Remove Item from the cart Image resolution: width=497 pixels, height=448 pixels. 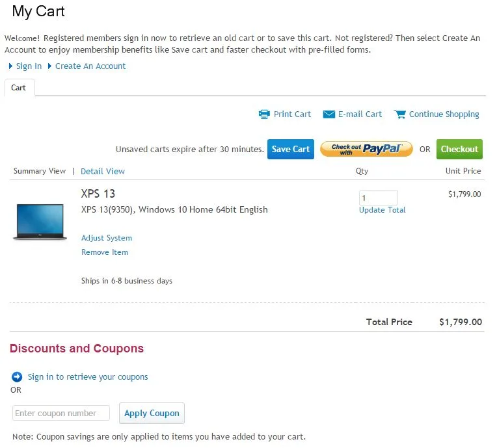click(x=105, y=252)
